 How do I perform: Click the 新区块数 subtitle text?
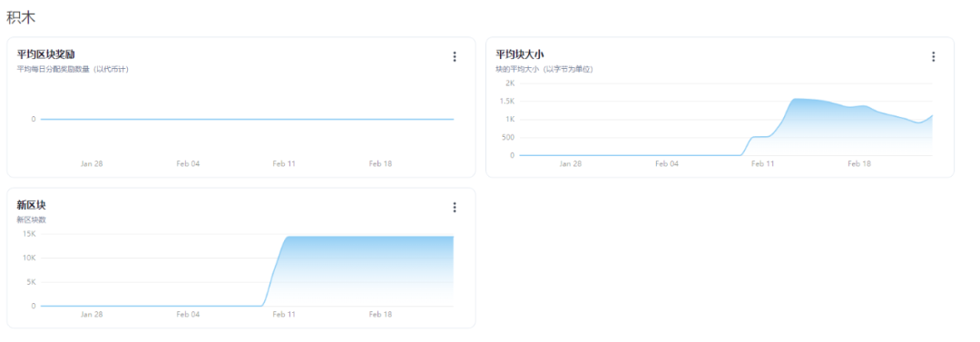[x=31, y=220]
